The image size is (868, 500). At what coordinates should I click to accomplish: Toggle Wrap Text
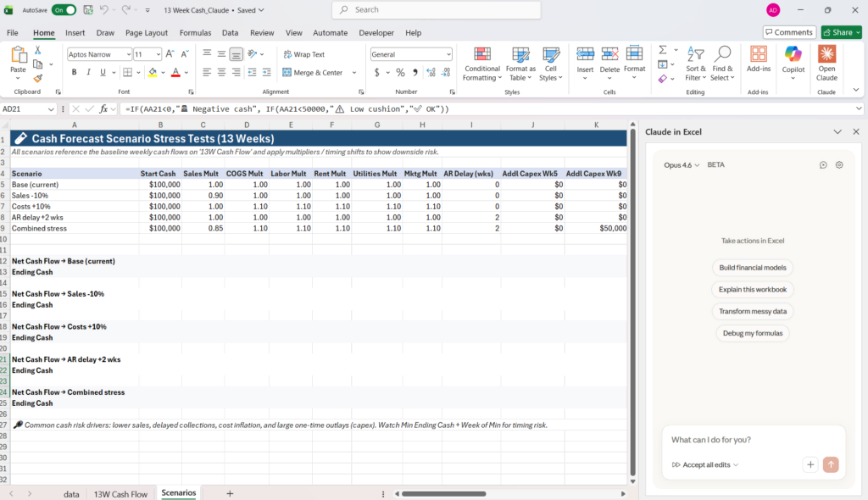pyautogui.click(x=304, y=54)
